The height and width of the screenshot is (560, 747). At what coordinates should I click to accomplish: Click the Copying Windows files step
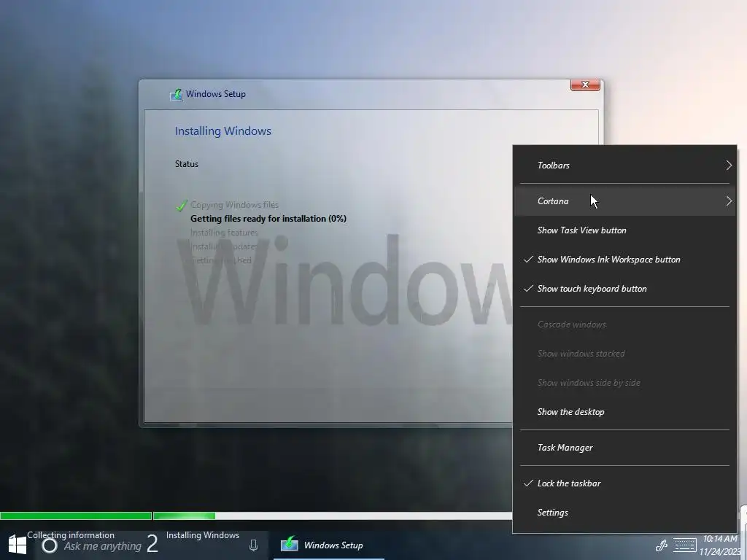pos(234,205)
